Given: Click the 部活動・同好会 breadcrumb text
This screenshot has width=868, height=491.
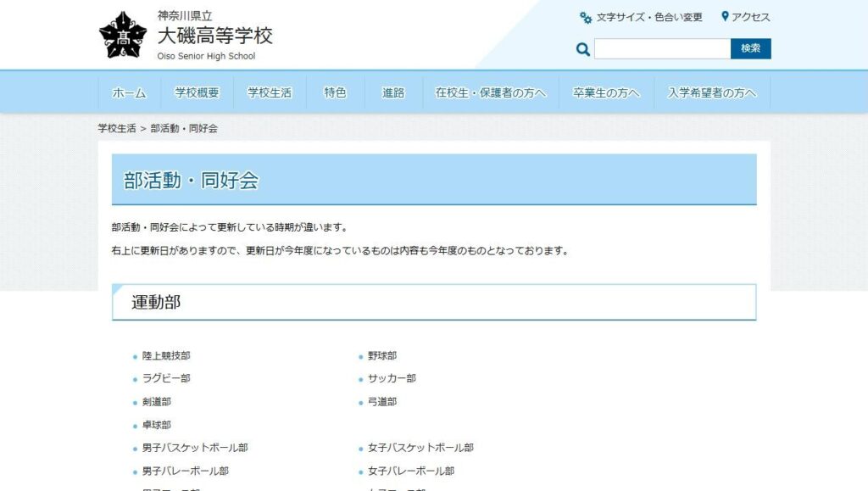Looking at the screenshot, I should click(x=184, y=128).
